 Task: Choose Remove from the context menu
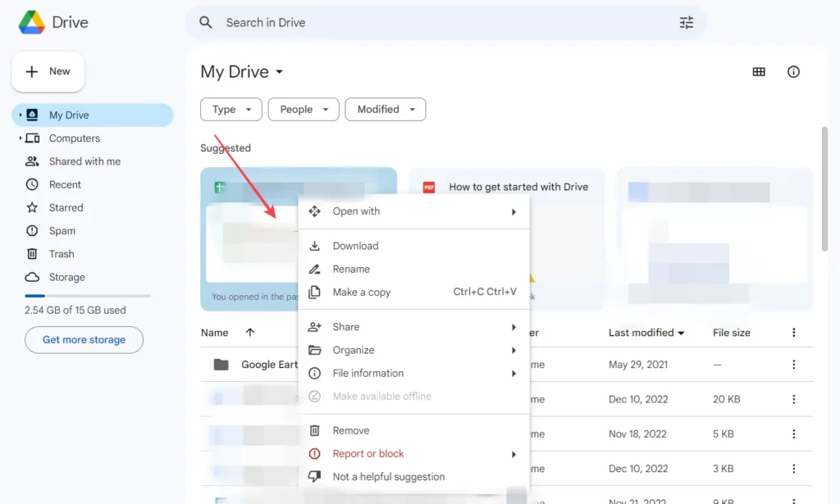pos(413,430)
